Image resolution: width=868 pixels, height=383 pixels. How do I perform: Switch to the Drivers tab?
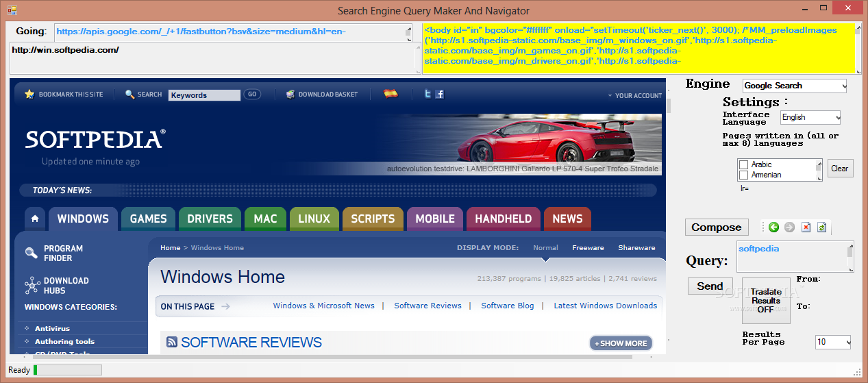tap(210, 219)
